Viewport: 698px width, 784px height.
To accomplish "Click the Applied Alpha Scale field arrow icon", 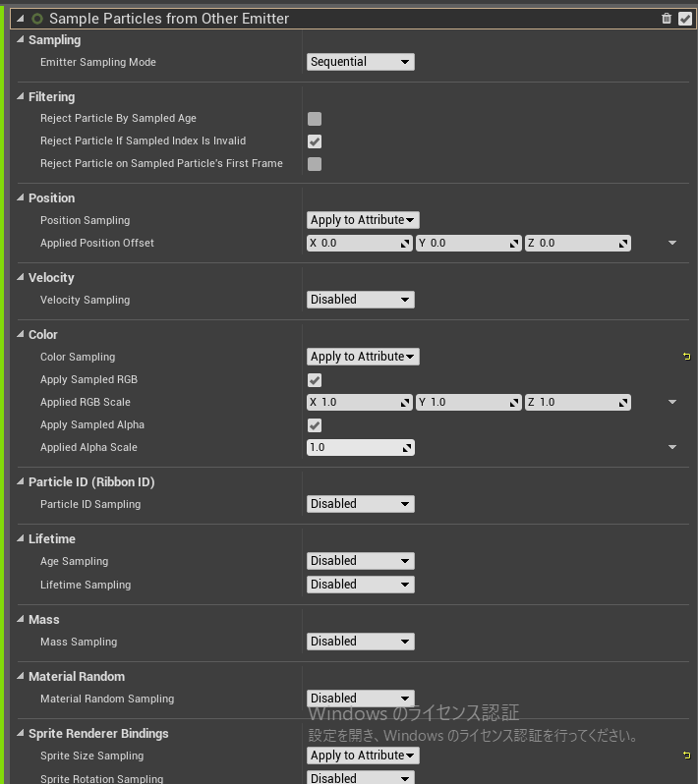I will [407, 448].
